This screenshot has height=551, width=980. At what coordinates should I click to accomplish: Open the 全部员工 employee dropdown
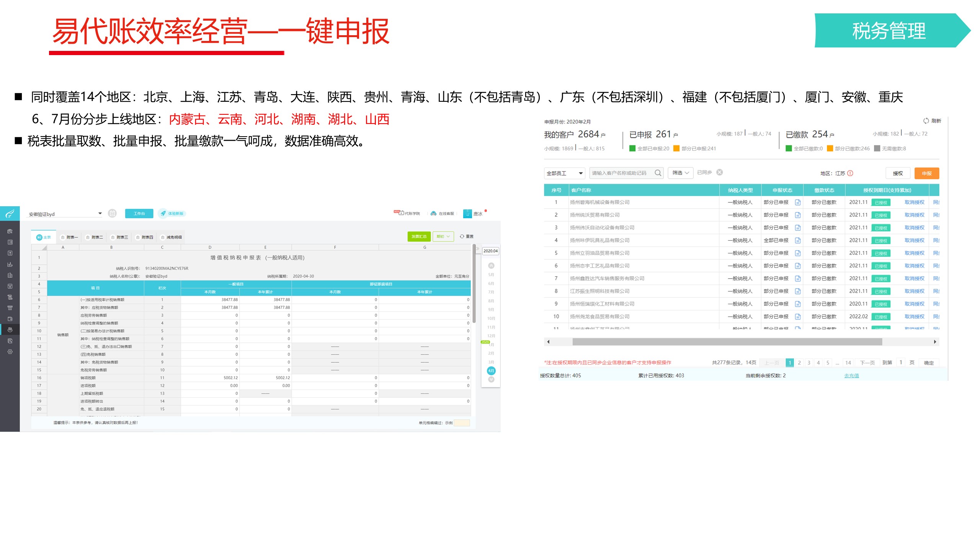click(x=565, y=173)
